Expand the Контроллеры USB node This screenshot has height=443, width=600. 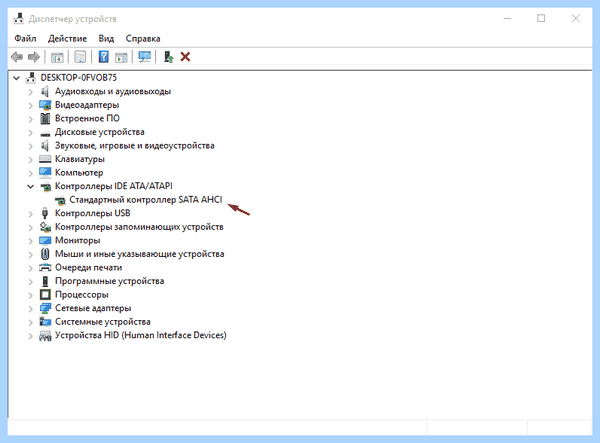[x=31, y=214]
